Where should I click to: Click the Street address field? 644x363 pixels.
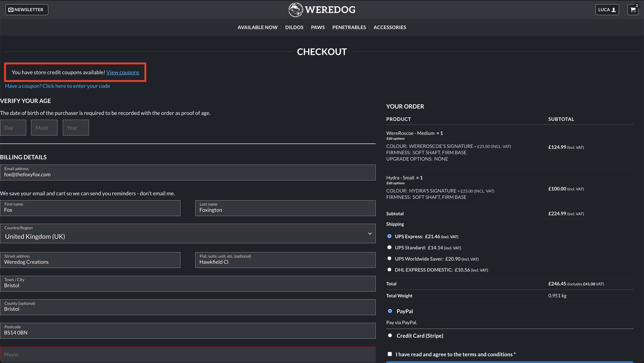point(90,260)
